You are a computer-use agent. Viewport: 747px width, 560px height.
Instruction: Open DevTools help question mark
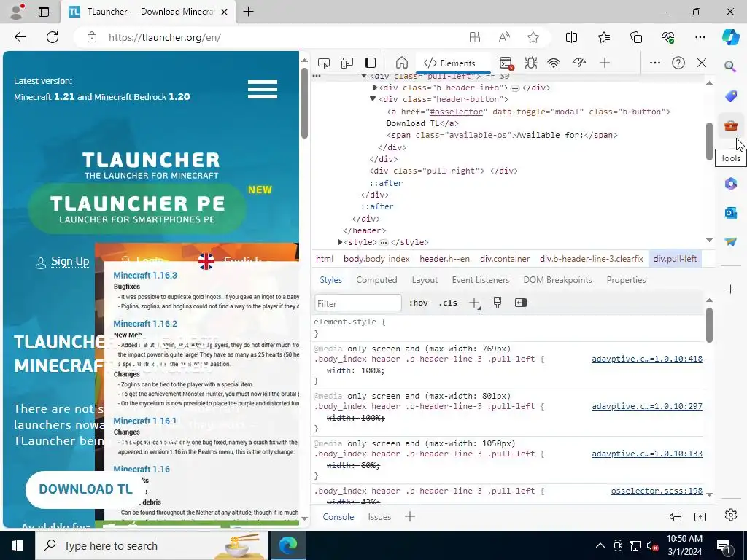pyautogui.click(x=678, y=63)
